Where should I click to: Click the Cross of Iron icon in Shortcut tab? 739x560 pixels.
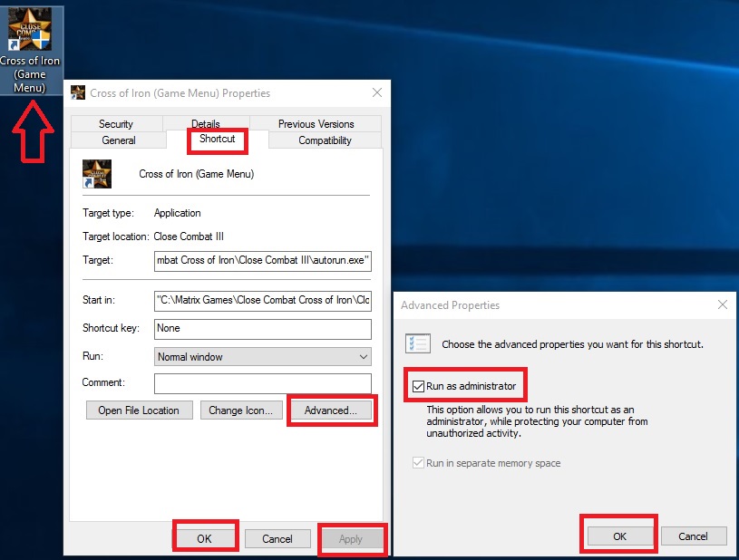pyautogui.click(x=97, y=174)
